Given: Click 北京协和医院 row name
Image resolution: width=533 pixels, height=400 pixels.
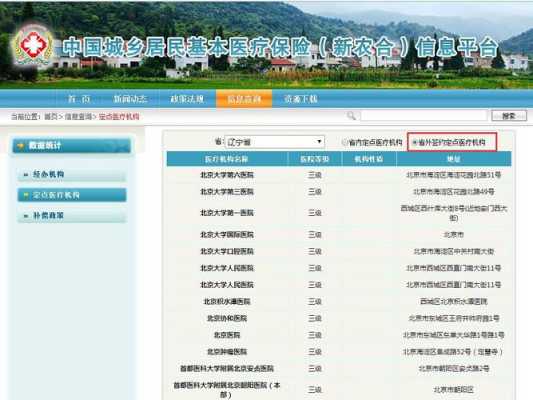Looking at the screenshot, I should [x=227, y=318].
